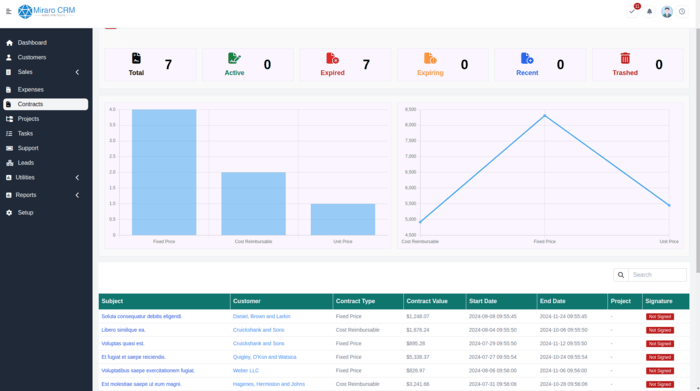Open customer 'Daniel, Brown and Larkin'

point(262,316)
